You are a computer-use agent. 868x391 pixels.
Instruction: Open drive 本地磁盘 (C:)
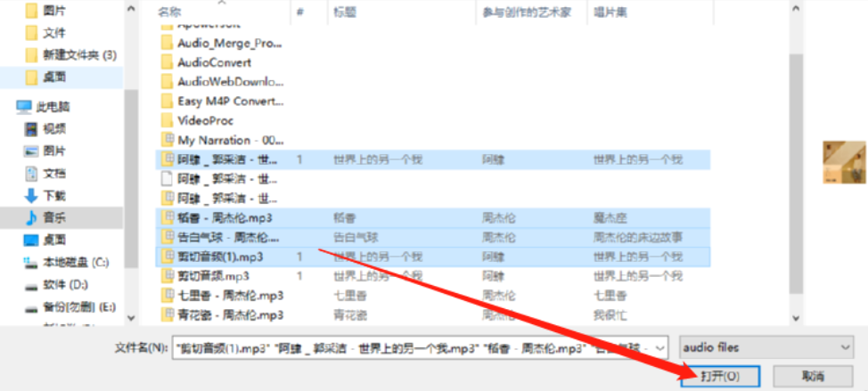pos(67,262)
